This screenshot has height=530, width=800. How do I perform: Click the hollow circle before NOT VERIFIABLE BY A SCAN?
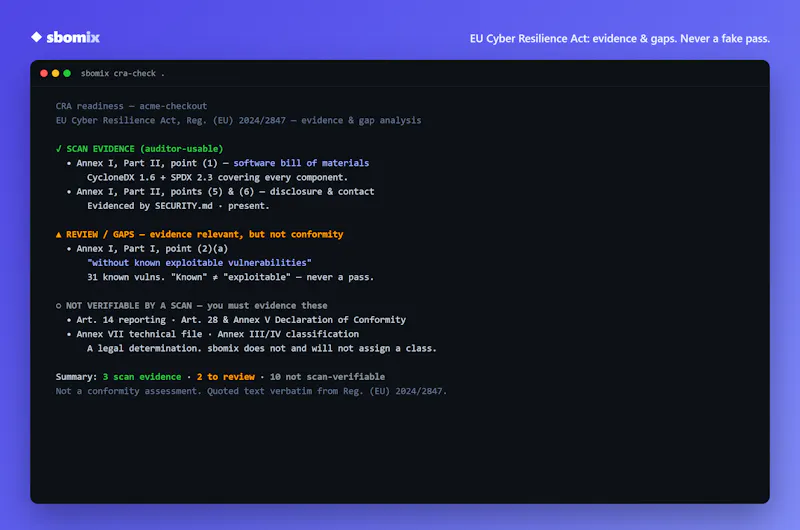[59, 306]
